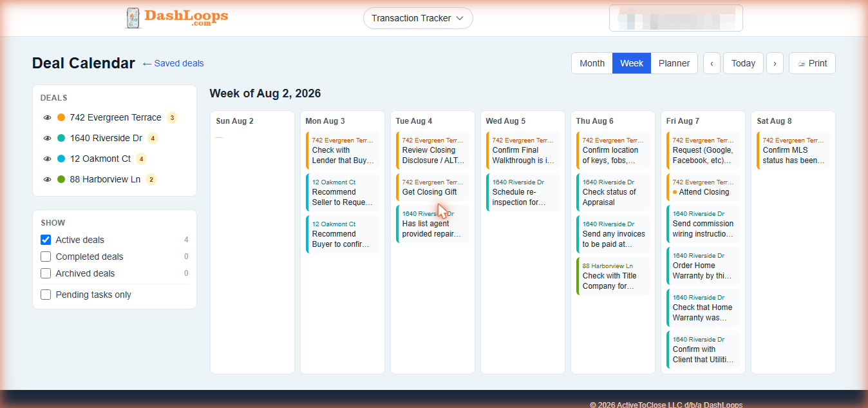Open Tuesday task Has list agent provided repair

(433, 224)
